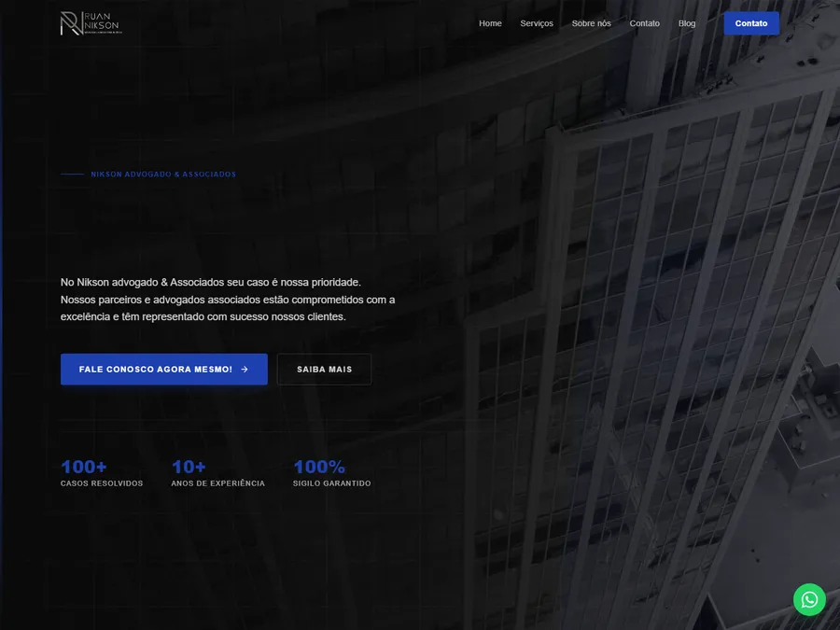Open the WhatsApp chat bubble
The height and width of the screenshot is (630, 840).
(x=809, y=599)
